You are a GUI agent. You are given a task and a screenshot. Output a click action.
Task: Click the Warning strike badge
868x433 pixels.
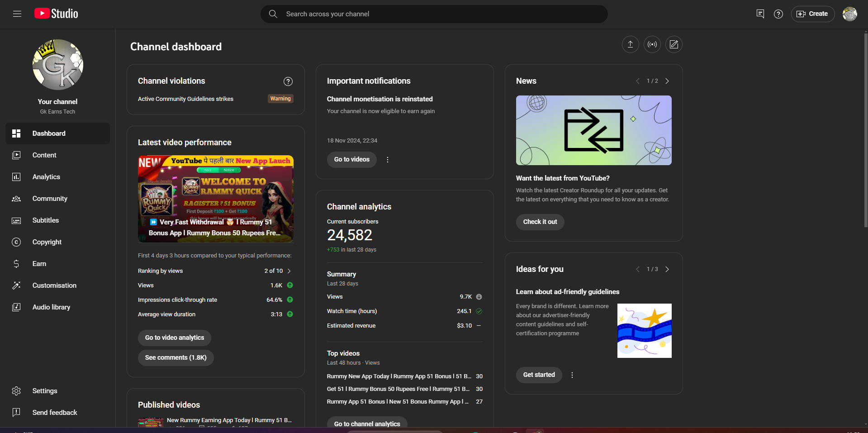(x=280, y=99)
